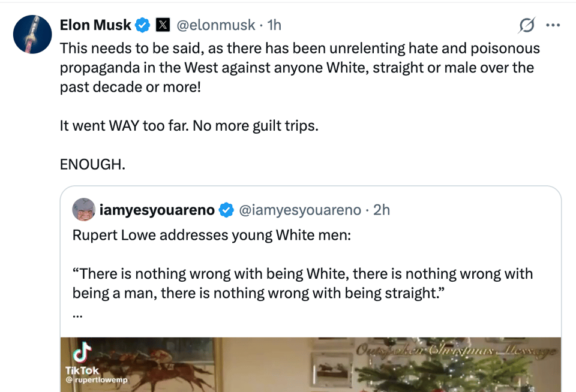Click the X affiliation badge next to Elon Musk
Viewport: 576px width, 392px height.
click(163, 25)
